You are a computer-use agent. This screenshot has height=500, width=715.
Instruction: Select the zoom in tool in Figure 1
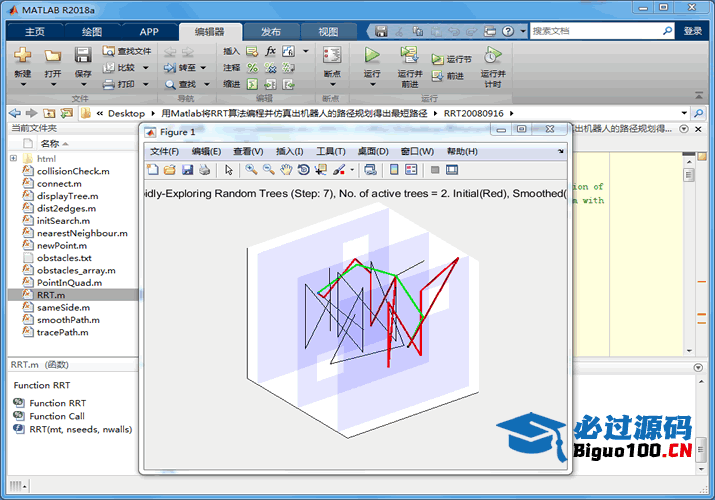pos(251,170)
